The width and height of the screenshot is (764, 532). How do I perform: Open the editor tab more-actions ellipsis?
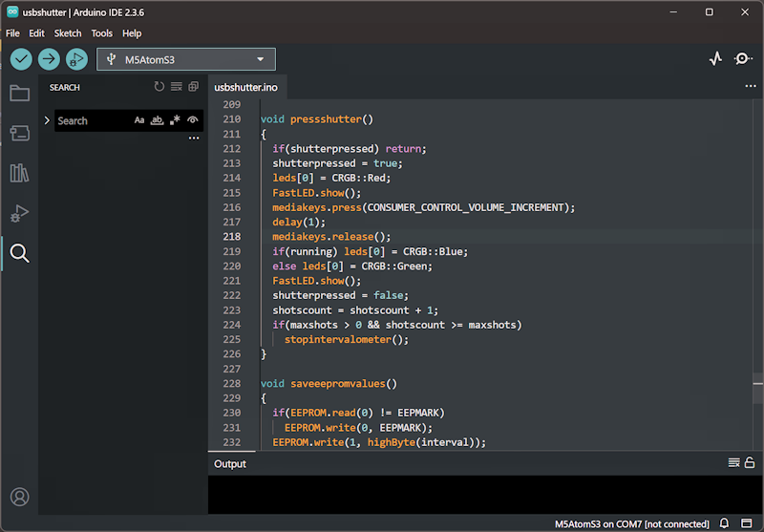pos(751,86)
